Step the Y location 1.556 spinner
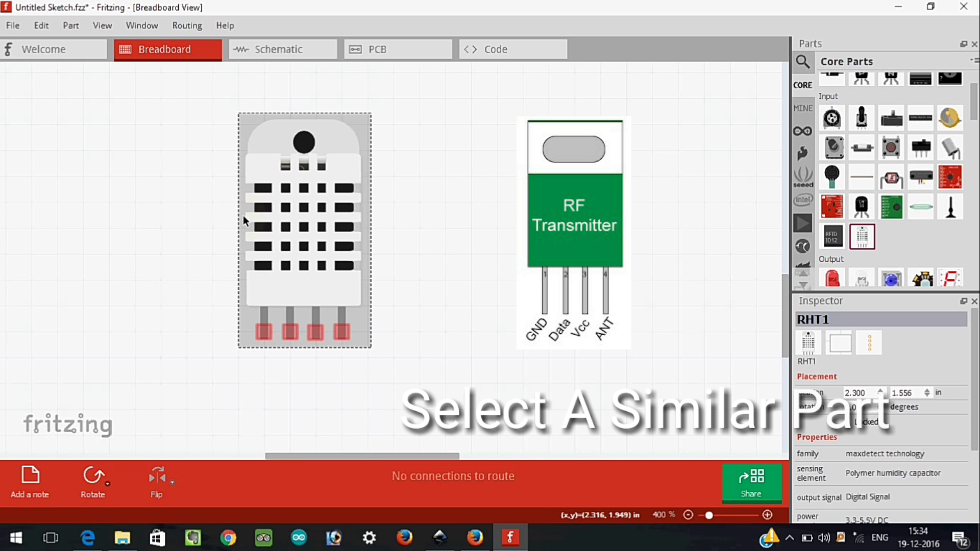This screenshot has width=980, height=551. pyautogui.click(x=927, y=393)
